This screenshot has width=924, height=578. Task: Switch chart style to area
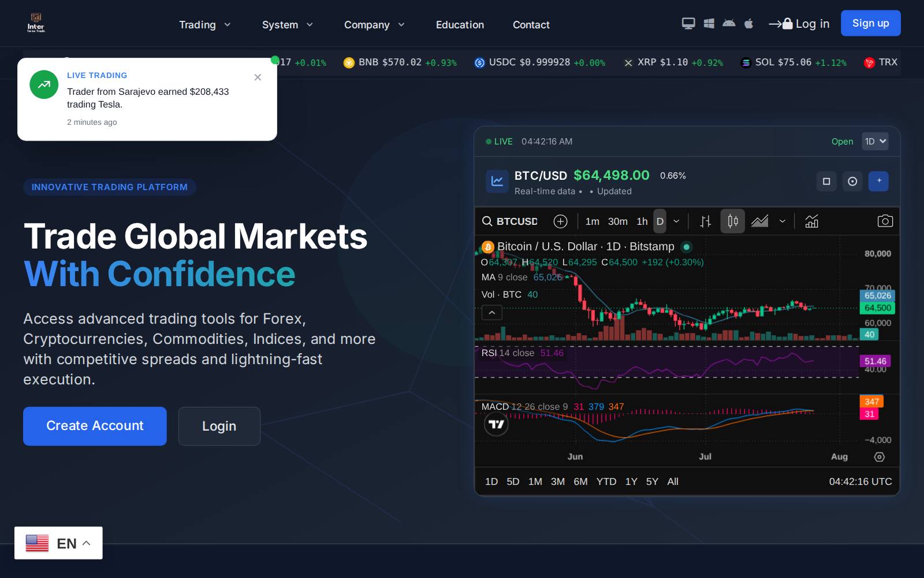pyautogui.click(x=759, y=221)
